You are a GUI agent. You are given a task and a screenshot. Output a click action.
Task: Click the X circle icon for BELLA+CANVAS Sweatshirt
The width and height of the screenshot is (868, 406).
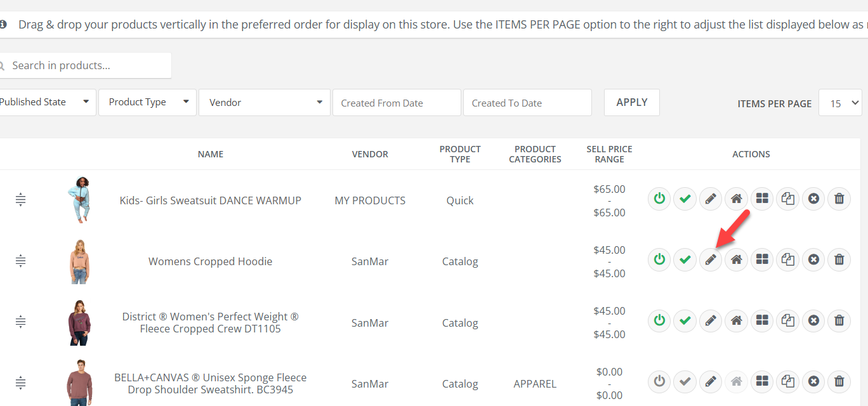click(x=813, y=381)
